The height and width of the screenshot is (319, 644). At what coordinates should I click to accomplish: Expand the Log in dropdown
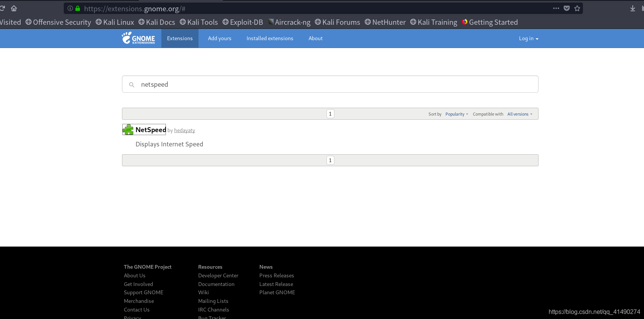click(528, 38)
